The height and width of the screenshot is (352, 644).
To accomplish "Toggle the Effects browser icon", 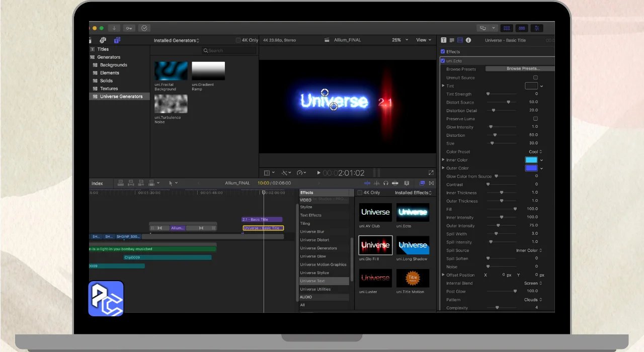I will tap(422, 184).
